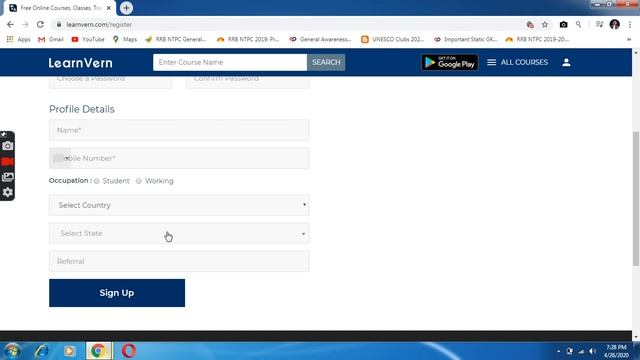Open the ALL COURSES hamburger menu
The height and width of the screenshot is (360, 640).
(x=517, y=62)
